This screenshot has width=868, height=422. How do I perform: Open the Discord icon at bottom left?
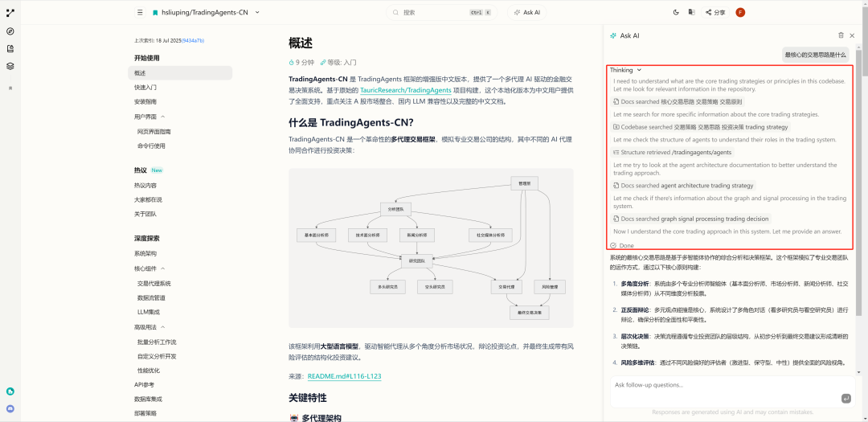[10, 408]
